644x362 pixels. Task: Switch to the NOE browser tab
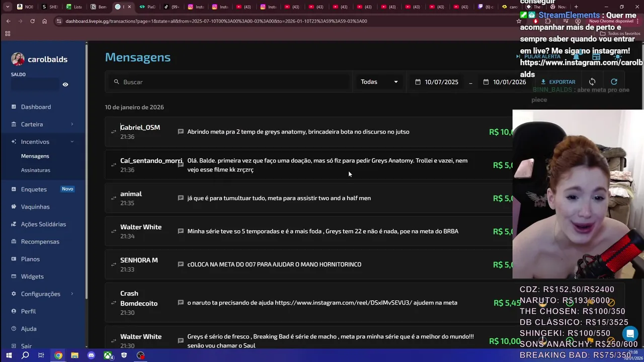25,7
